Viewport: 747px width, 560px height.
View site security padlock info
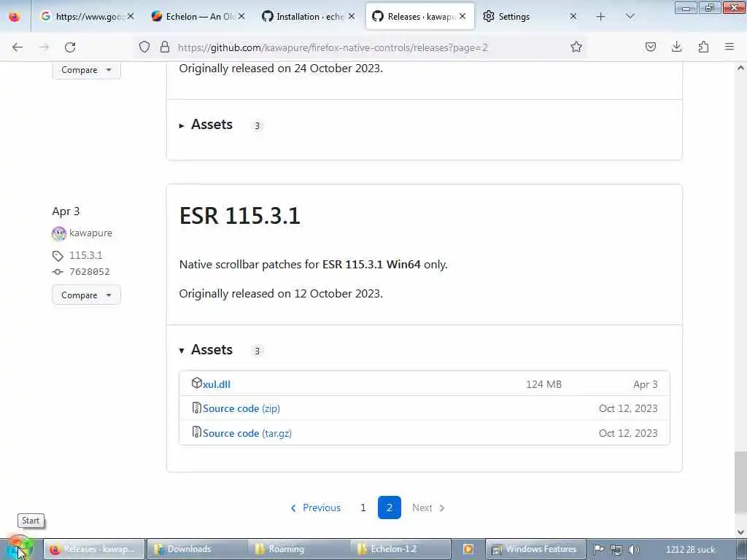click(x=165, y=47)
